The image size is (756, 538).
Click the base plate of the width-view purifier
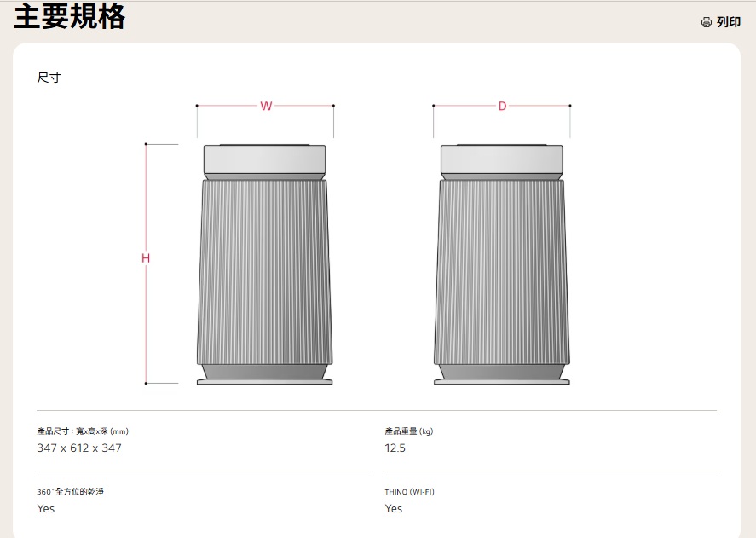[x=264, y=381]
